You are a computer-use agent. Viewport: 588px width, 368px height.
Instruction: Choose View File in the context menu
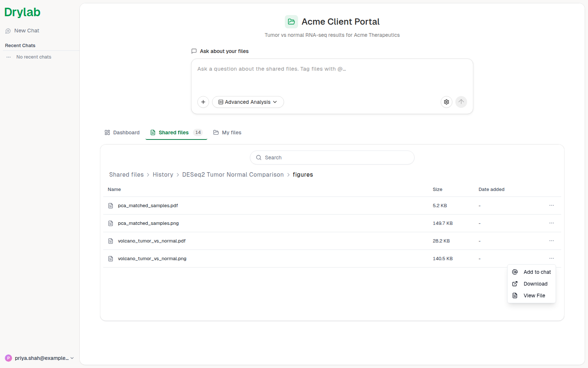tap(531, 296)
